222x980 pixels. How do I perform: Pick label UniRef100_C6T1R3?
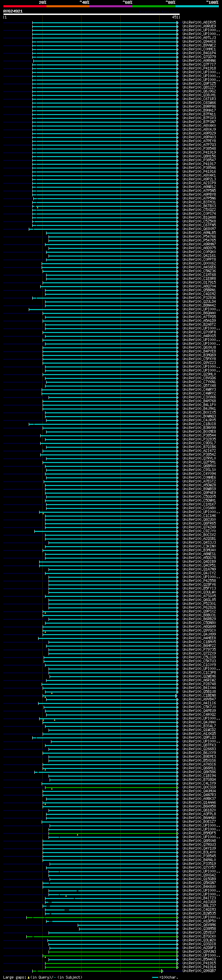[x=199, y=99]
